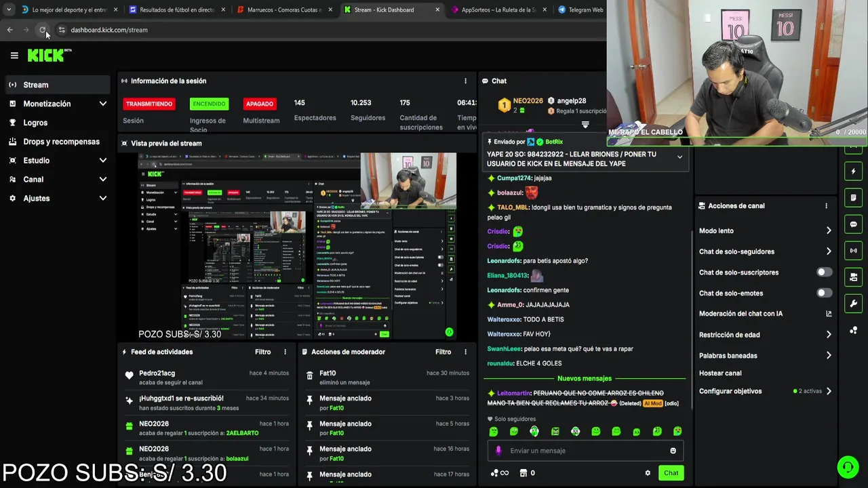Switch to Marruecos - Comoras Cuotas tab
868x488 pixels.
click(x=285, y=10)
